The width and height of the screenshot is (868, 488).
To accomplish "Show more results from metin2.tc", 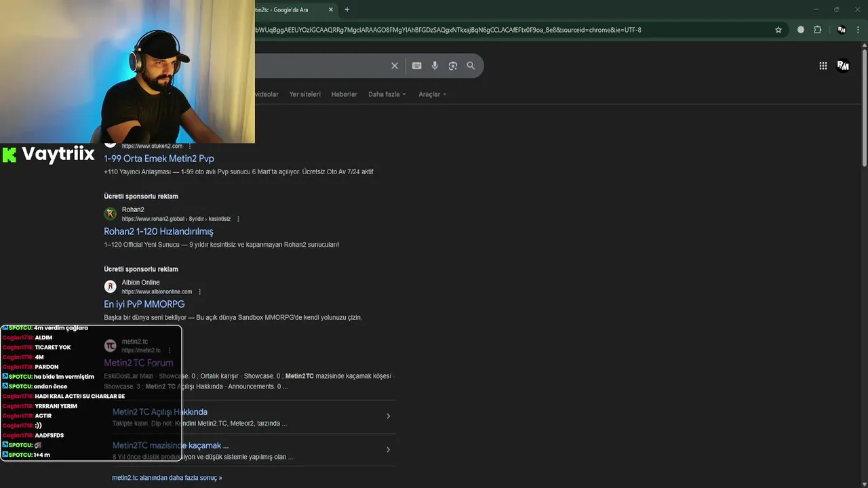I will pos(167,478).
